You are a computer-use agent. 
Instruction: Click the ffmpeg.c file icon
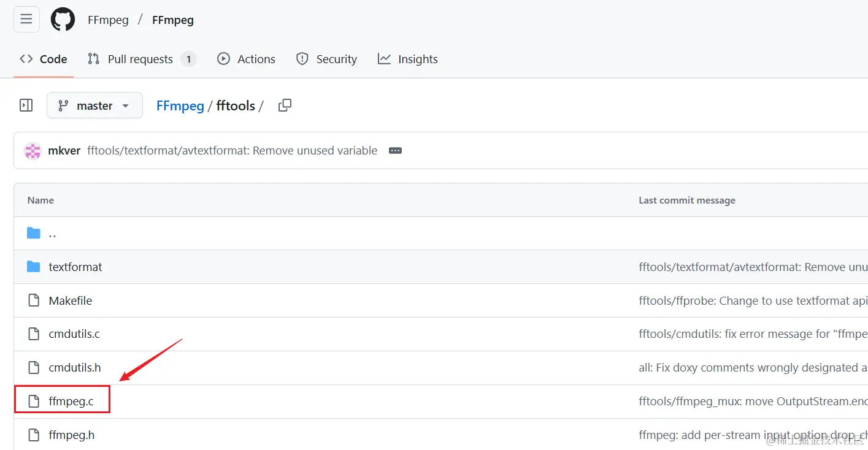tap(34, 402)
